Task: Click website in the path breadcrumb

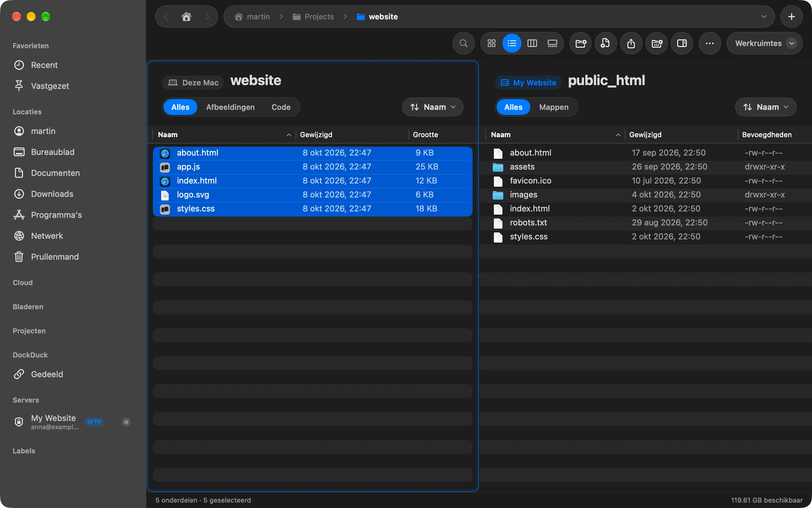Action: 377,17
